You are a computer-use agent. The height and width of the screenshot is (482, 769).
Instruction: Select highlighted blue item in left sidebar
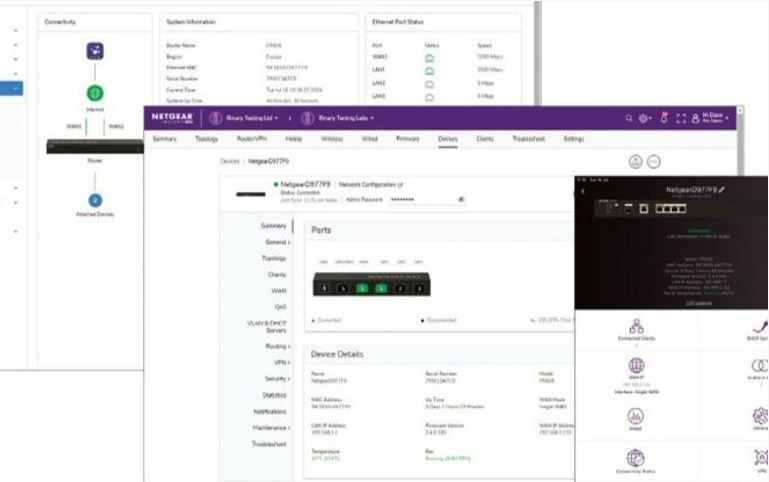[x=11, y=89]
